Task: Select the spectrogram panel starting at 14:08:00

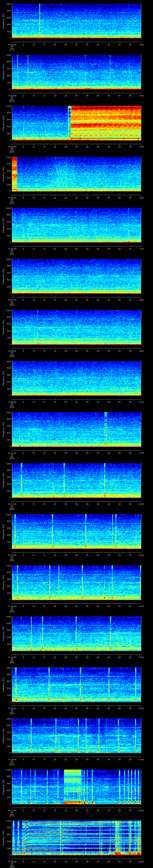Action: pos(76,327)
